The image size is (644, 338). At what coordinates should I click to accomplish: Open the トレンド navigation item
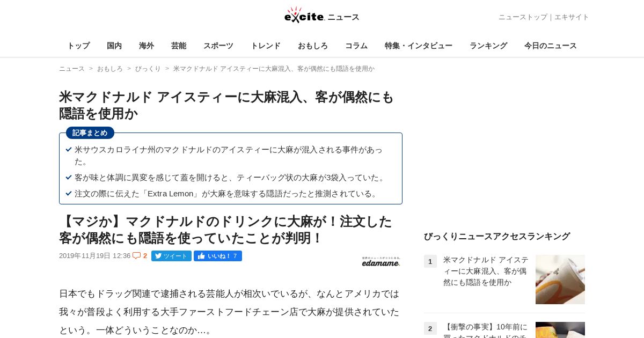[266, 46]
